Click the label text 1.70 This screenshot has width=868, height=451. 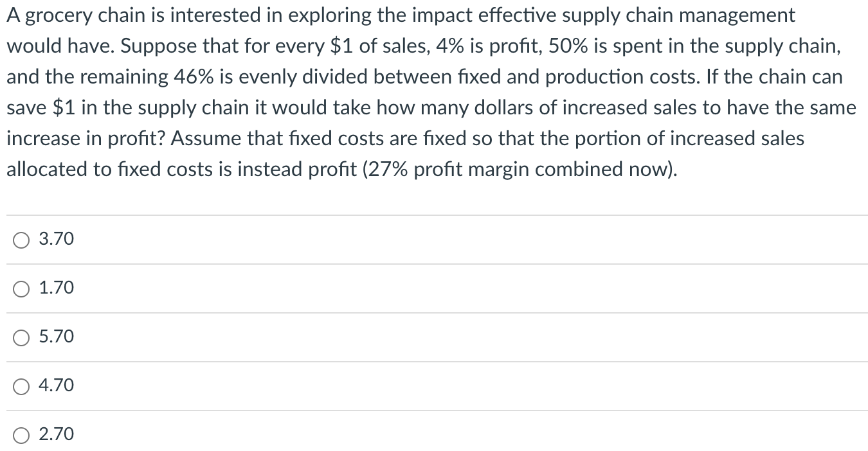(55, 288)
